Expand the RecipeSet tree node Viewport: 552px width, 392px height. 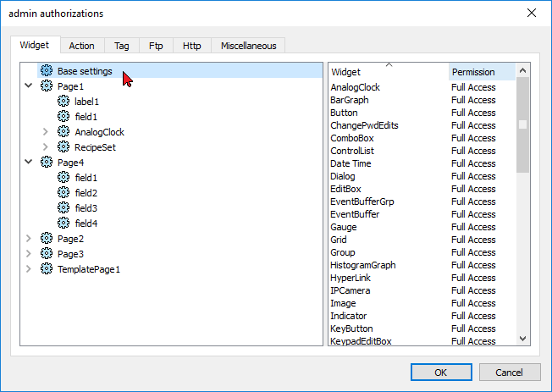coord(46,147)
